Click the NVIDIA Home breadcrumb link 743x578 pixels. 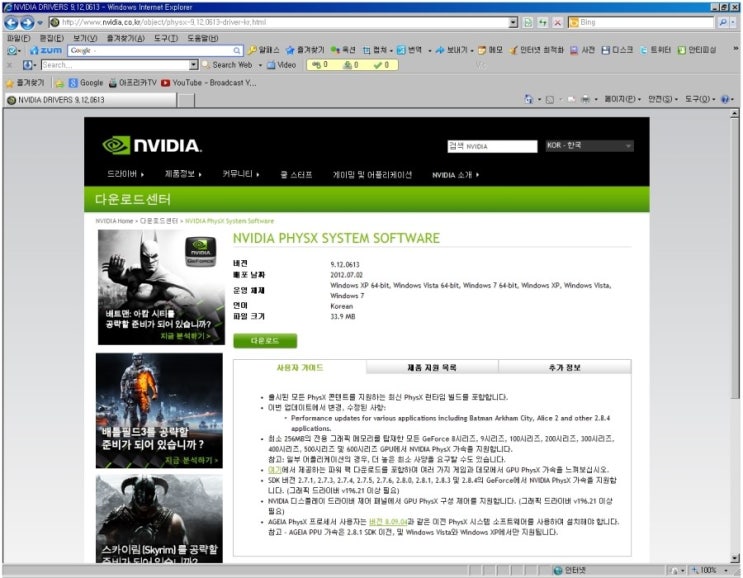tap(114, 221)
